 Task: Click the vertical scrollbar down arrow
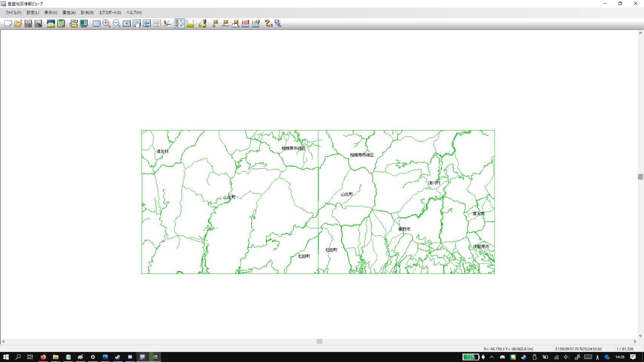click(x=640, y=336)
